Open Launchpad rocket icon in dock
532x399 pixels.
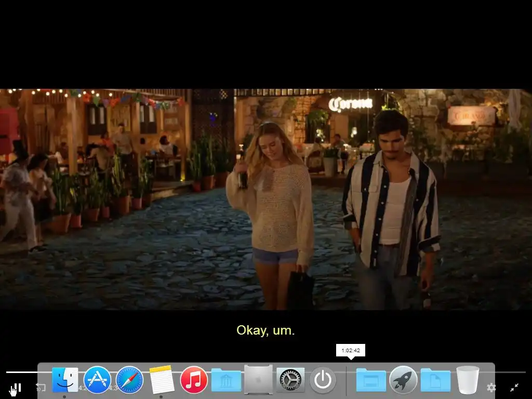pyautogui.click(x=403, y=380)
